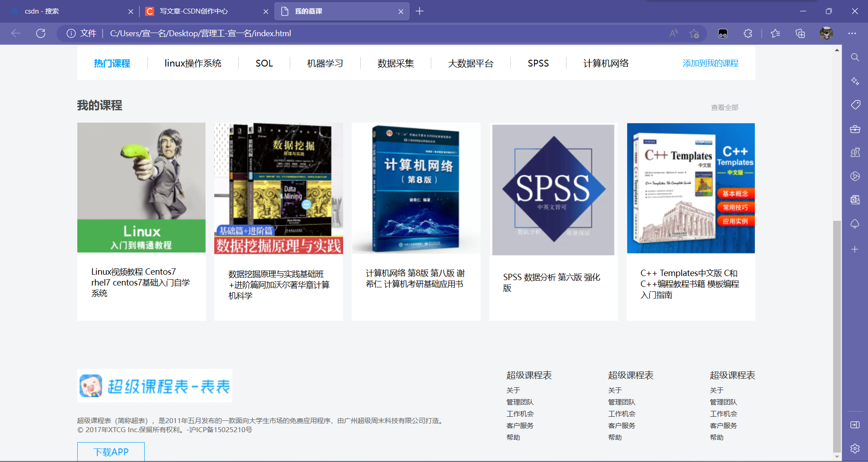Click the profile avatar picture
Image resolution: width=868 pixels, height=462 pixels.
click(x=826, y=33)
